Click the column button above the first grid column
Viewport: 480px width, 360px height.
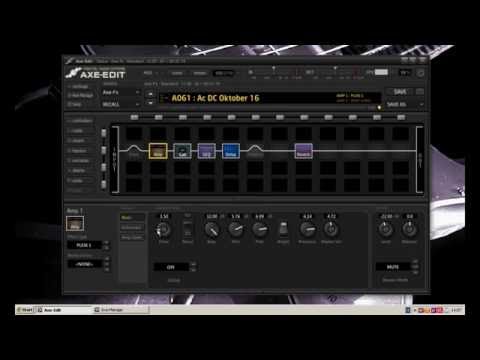tap(134, 117)
